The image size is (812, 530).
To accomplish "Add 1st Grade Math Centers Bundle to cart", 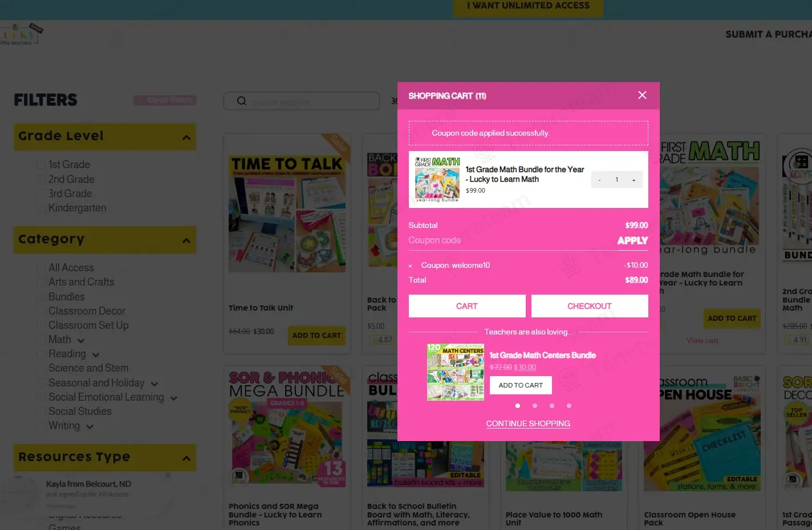I will click(x=521, y=385).
